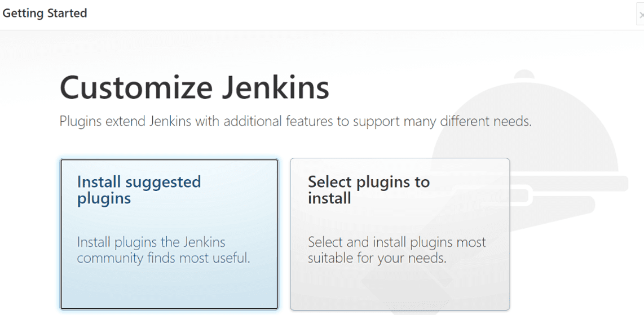Click "Install plugins the Jenkins community" description
The width and height of the screenshot is (644, 315).
pos(164,250)
